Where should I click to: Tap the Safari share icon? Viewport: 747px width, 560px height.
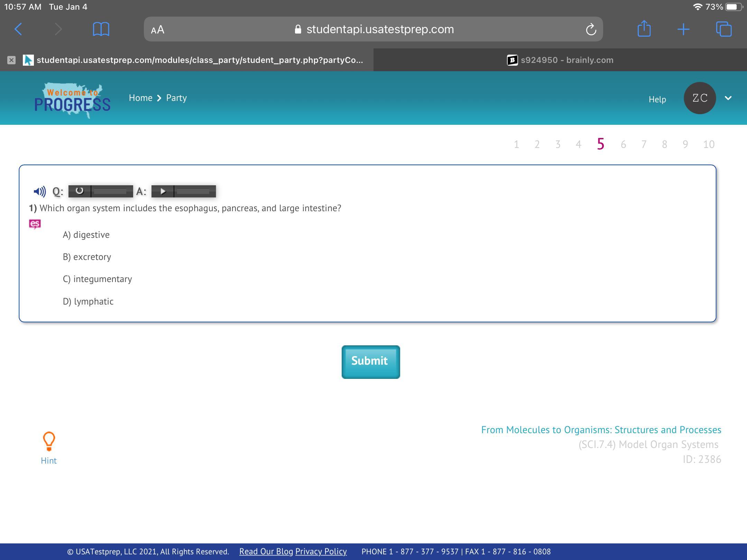pos(644,29)
